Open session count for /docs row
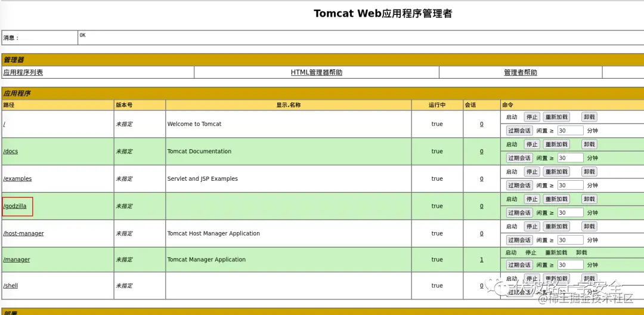644x315 pixels. pyautogui.click(x=482, y=151)
